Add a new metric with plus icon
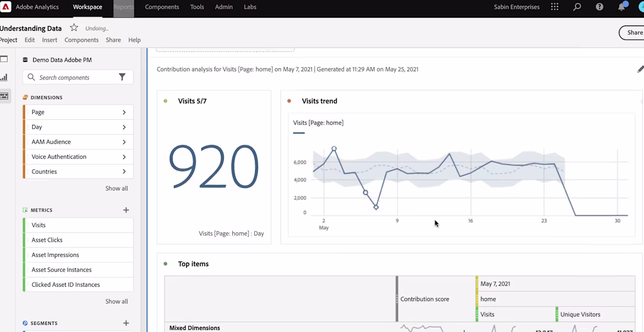644x332 pixels. [126, 210]
